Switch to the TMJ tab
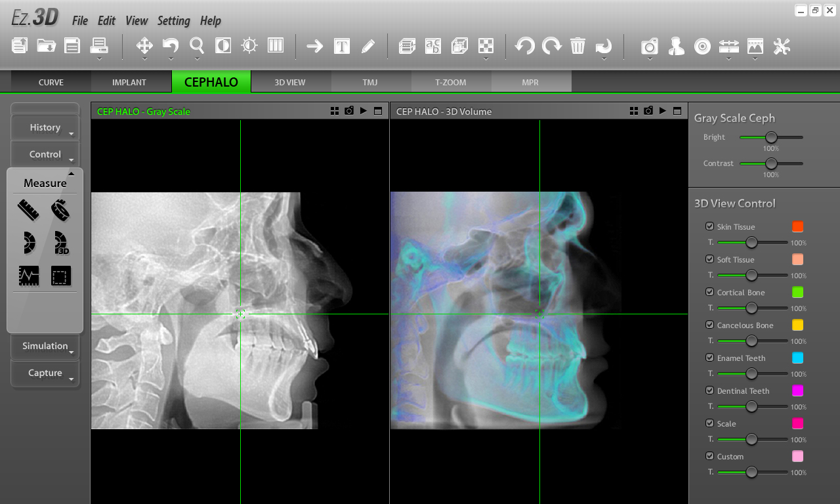 coord(370,82)
